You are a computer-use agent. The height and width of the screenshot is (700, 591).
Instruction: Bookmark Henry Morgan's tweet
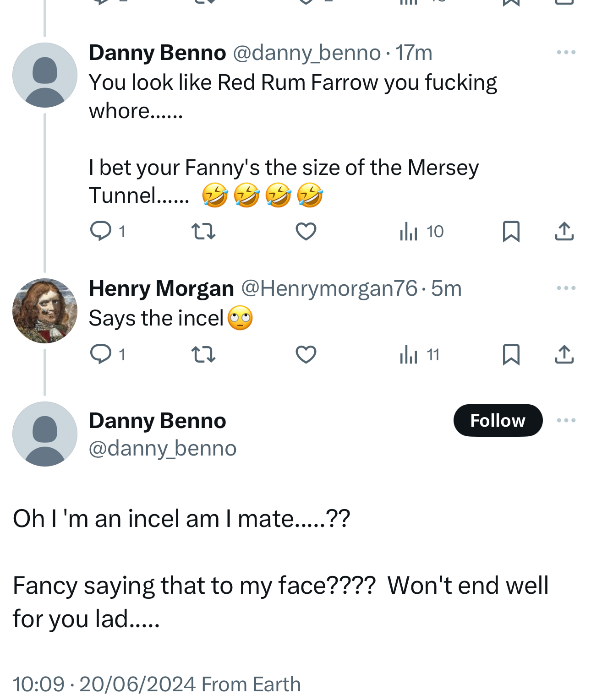(x=511, y=354)
